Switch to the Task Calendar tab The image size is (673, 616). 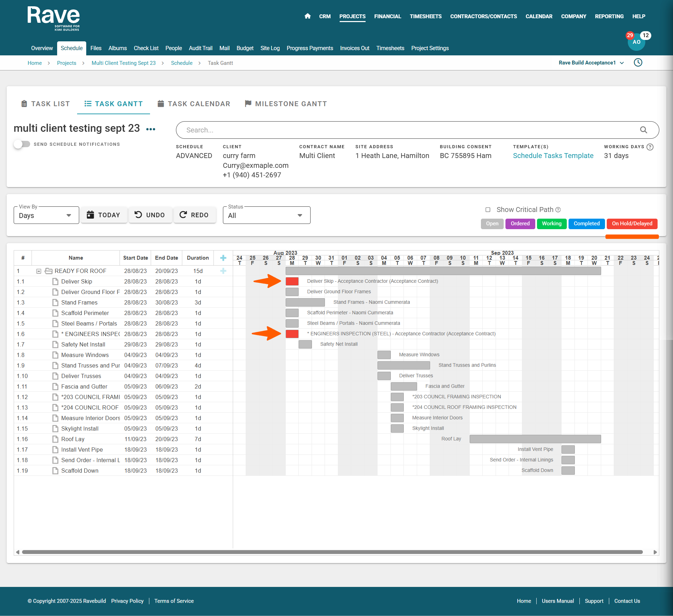(194, 104)
